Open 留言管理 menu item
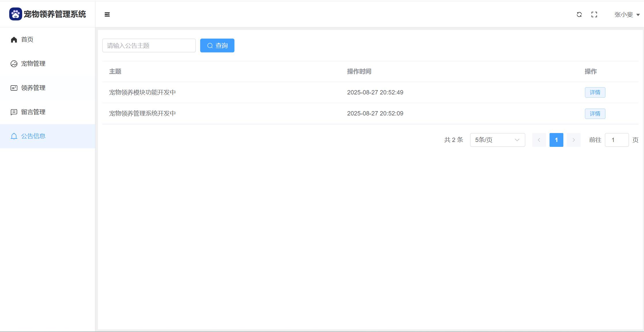Screen dimensions: 644x332 (33, 112)
